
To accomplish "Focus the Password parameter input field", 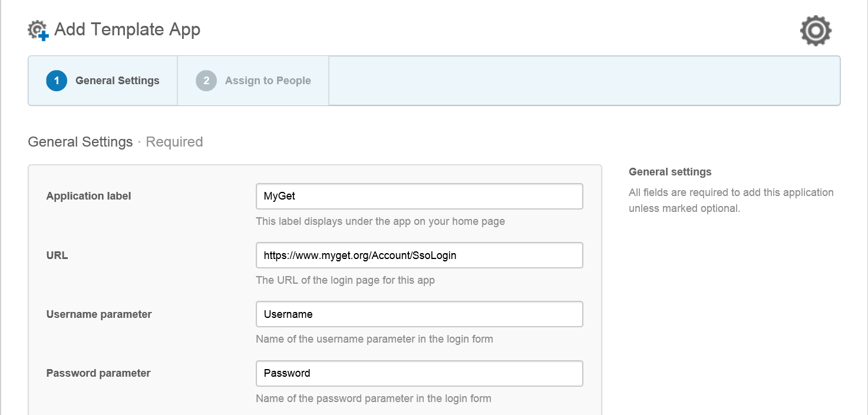I will (x=420, y=373).
